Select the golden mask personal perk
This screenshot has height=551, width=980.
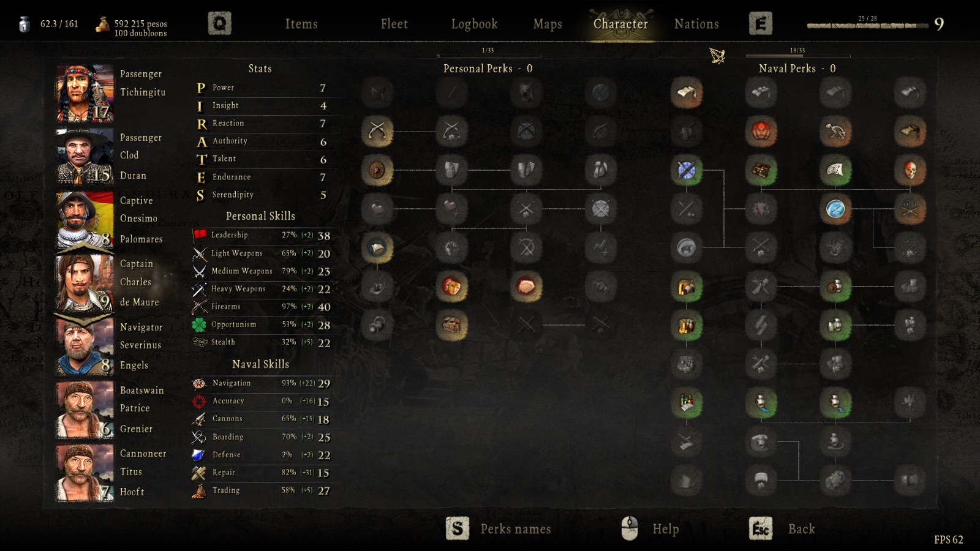(451, 286)
